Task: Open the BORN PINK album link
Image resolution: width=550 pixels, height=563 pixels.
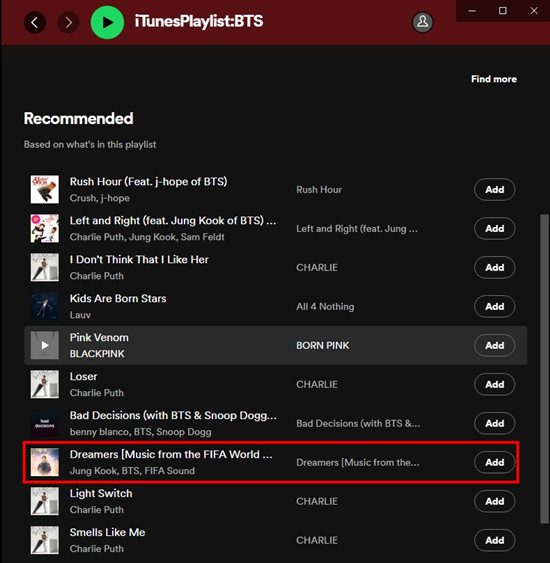Action: click(x=322, y=345)
